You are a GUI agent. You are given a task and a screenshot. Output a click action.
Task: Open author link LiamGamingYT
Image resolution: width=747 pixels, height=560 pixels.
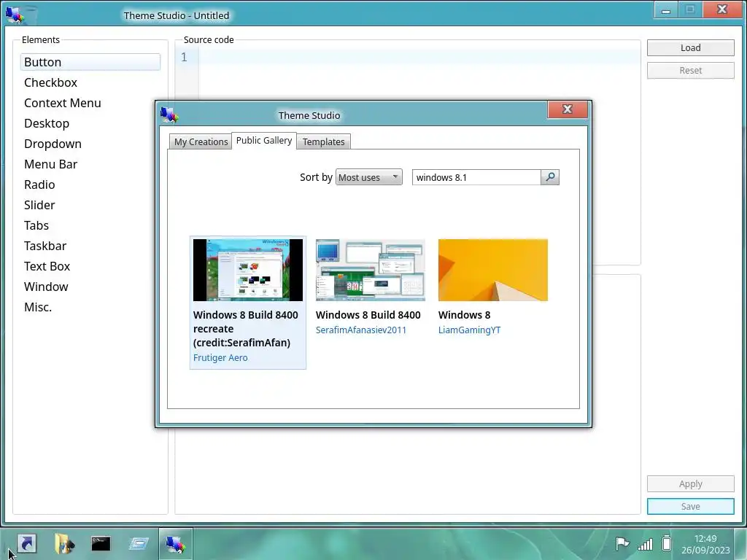click(469, 330)
